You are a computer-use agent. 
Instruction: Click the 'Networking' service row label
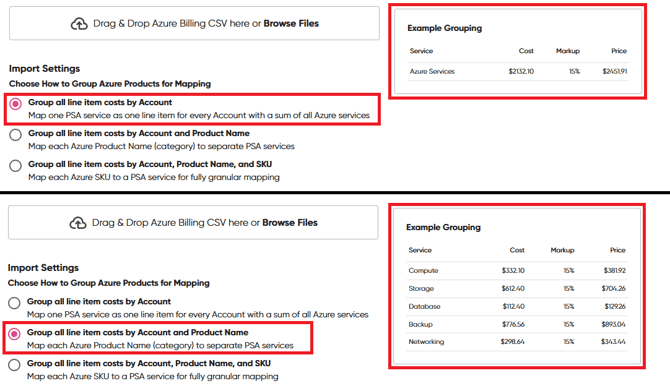tap(426, 342)
